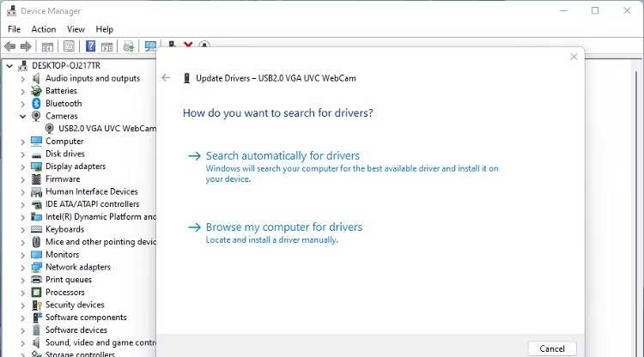Choose Browse my computer for drivers
This screenshot has width=644, height=357.
[284, 227]
